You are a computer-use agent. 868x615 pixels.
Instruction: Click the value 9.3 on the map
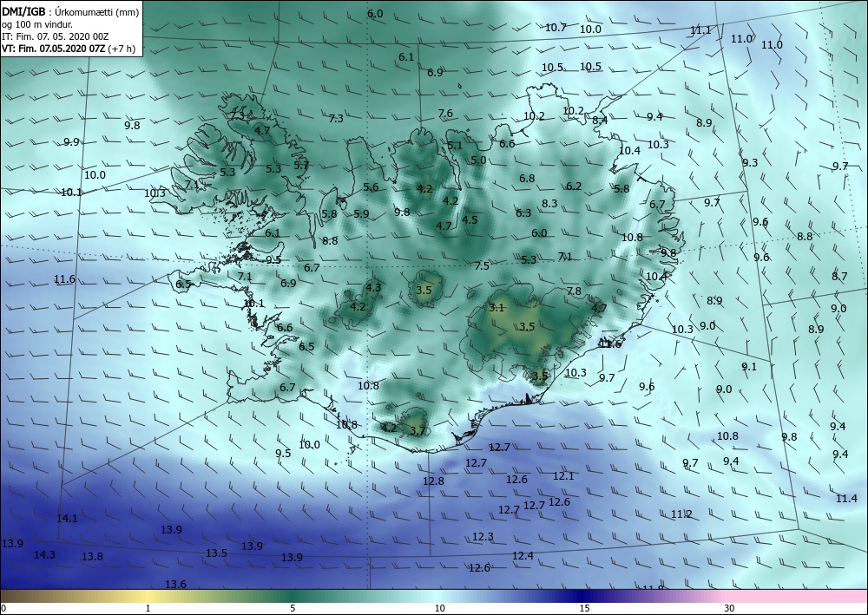click(750, 162)
